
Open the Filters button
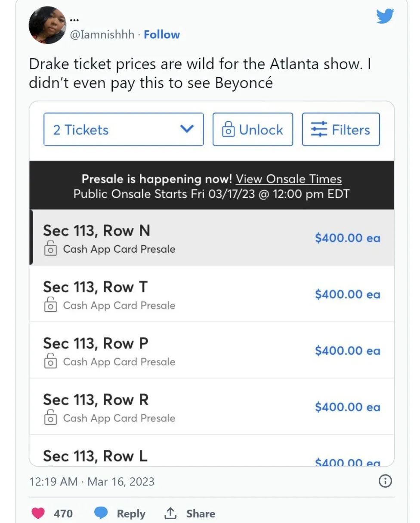pos(341,130)
